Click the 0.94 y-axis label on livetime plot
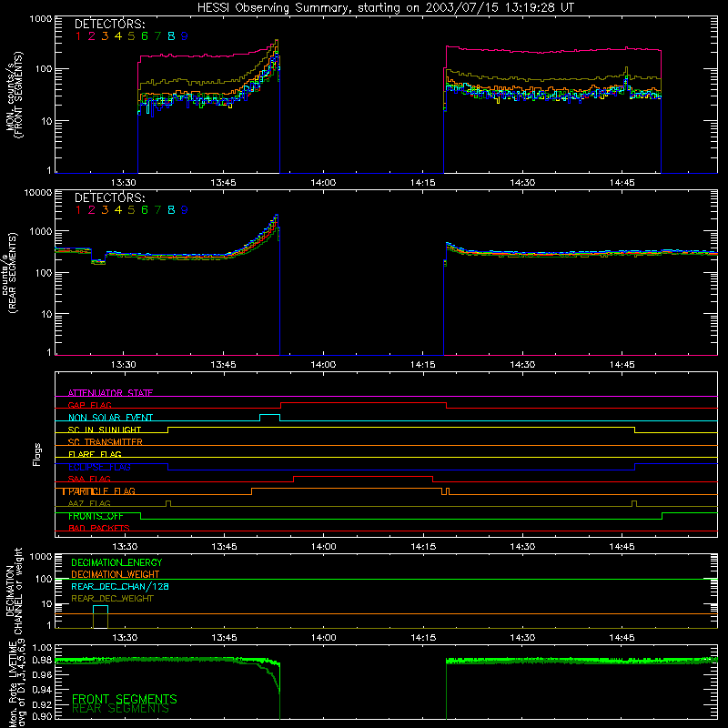 coord(42,690)
